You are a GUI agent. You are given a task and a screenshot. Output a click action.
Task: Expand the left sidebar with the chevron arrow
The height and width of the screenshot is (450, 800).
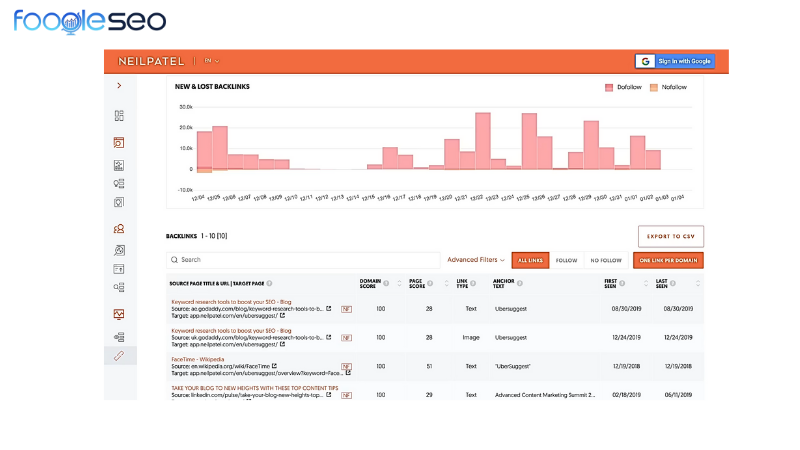coord(119,86)
